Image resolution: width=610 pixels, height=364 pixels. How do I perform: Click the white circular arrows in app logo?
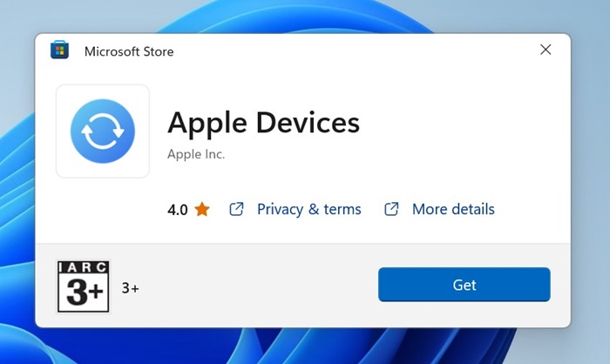pos(103,131)
